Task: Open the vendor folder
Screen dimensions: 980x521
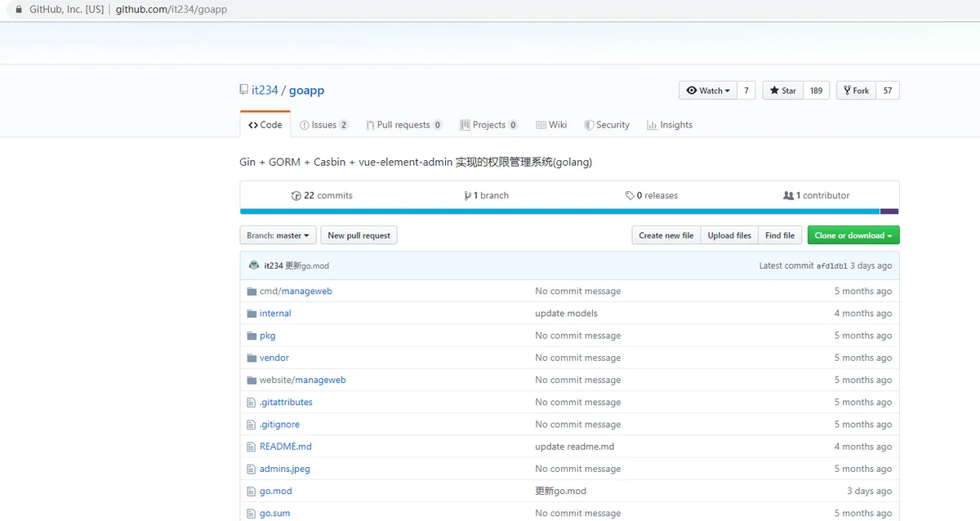Action: point(274,358)
